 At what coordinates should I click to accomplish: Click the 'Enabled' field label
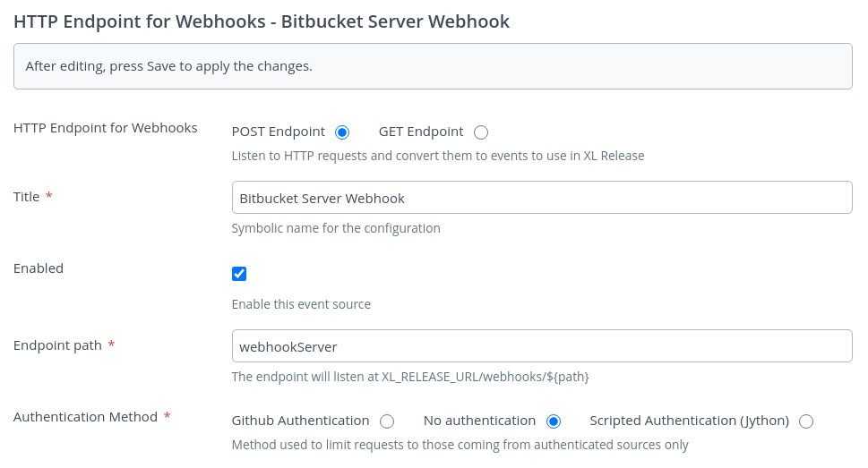point(39,268)
